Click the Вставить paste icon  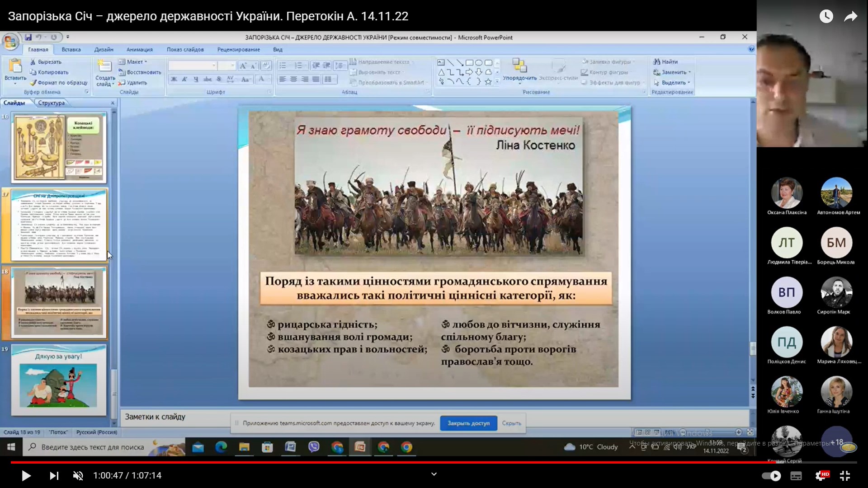tap(15, 66)
